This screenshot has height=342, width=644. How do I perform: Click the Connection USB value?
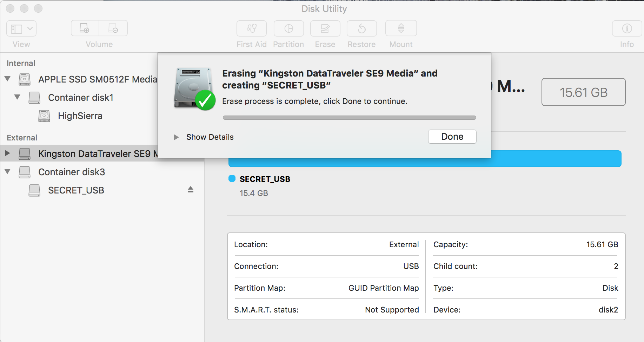411,266
